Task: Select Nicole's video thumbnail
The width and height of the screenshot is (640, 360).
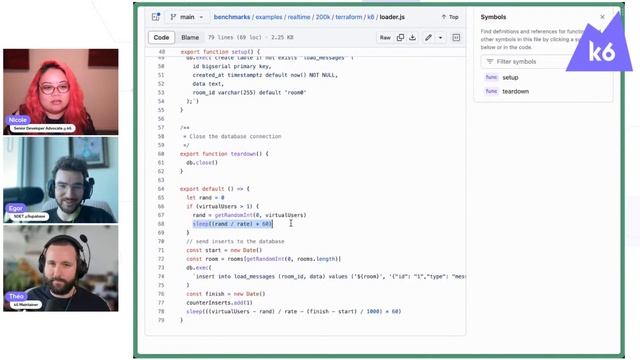Action: click(x=61, y=92)
